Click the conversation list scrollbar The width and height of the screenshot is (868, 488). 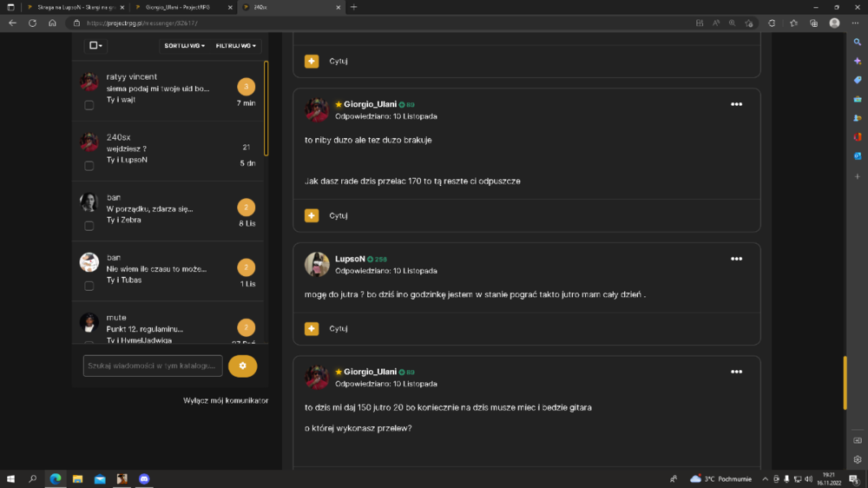(266, 108)
